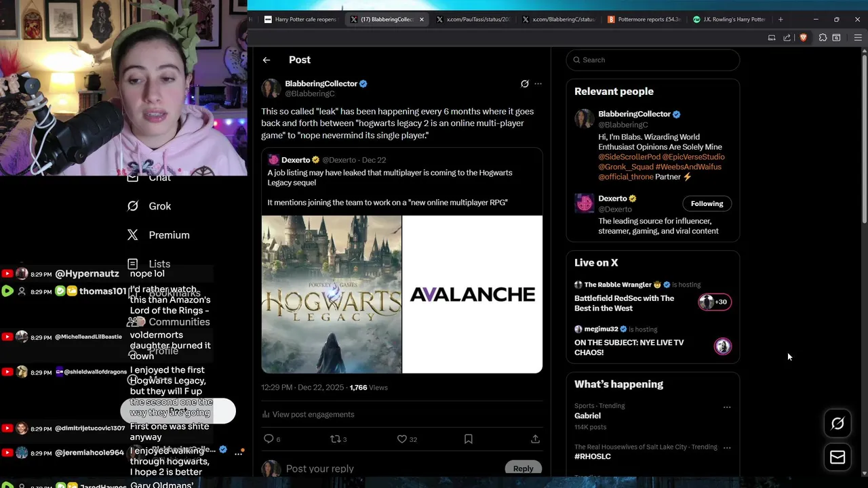
Task: Click the reply comment icon with 6
Action: pos(272,439)
